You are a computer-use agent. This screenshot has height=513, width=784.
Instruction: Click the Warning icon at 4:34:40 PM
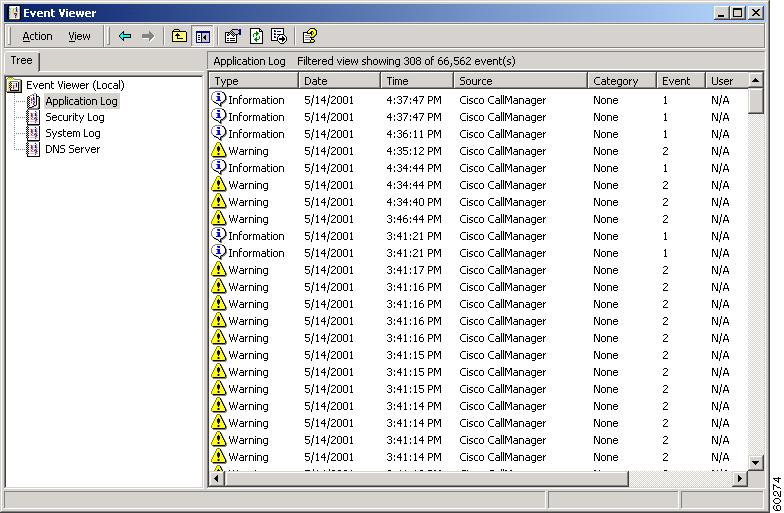click(218, 201)
